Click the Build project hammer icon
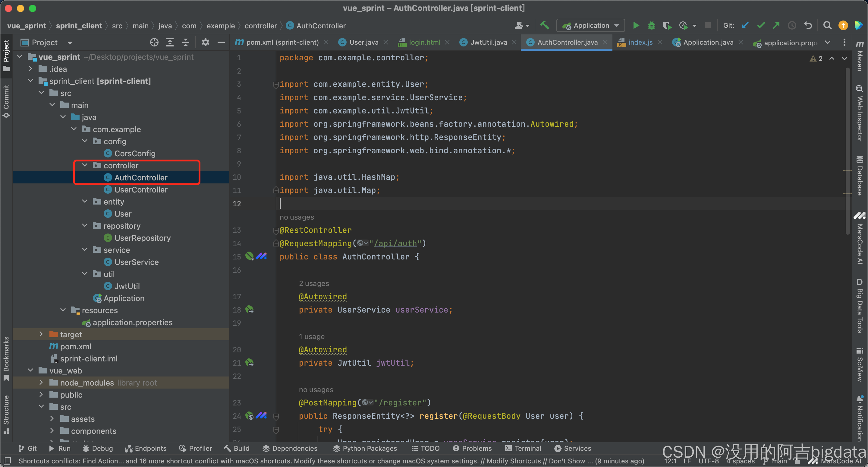 pos(545,26)
